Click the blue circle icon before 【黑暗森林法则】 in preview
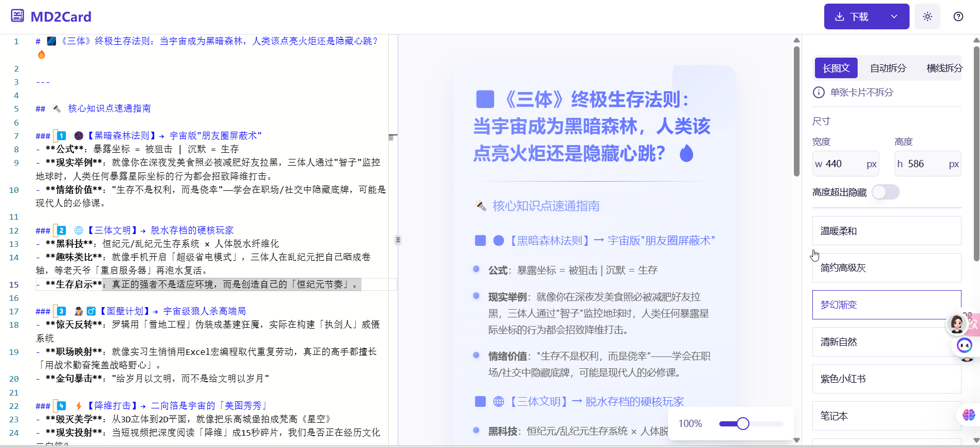 pyautogui.click(x=498, y=240)
